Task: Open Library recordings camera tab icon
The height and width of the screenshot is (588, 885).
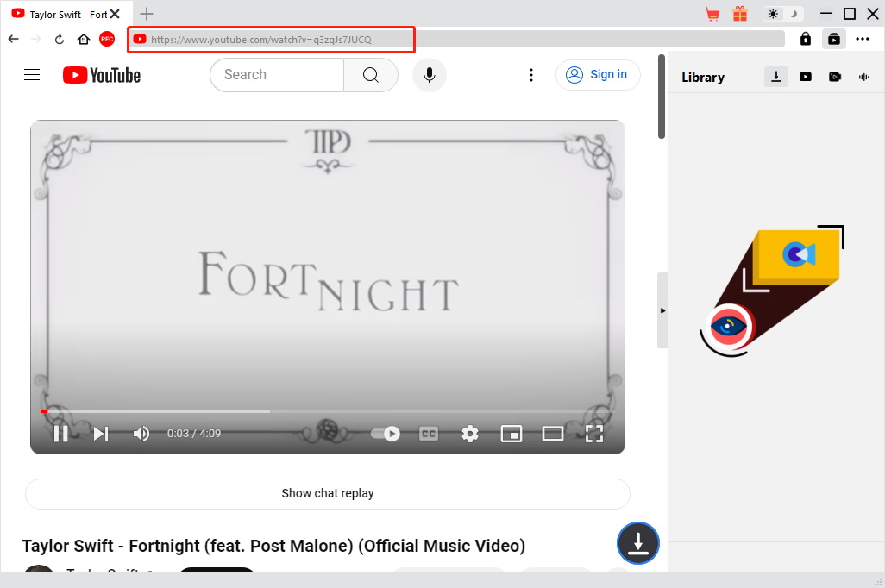Action: tap(835, 77)
